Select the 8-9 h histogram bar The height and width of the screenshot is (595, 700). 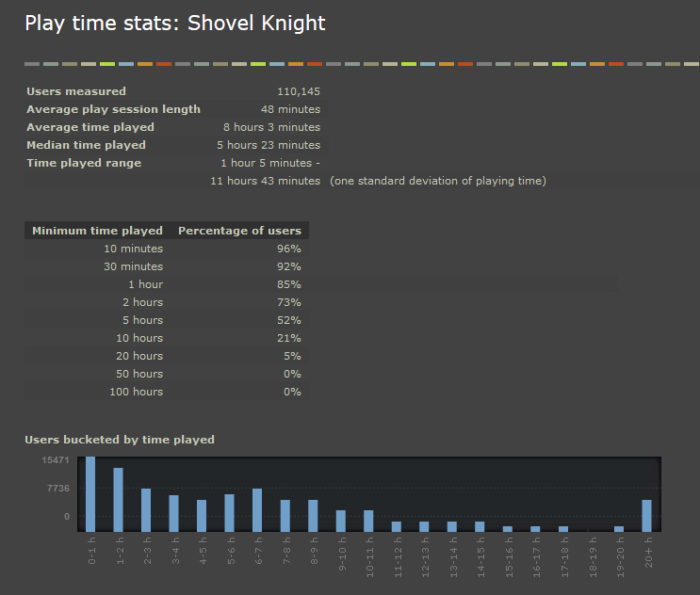313,515
